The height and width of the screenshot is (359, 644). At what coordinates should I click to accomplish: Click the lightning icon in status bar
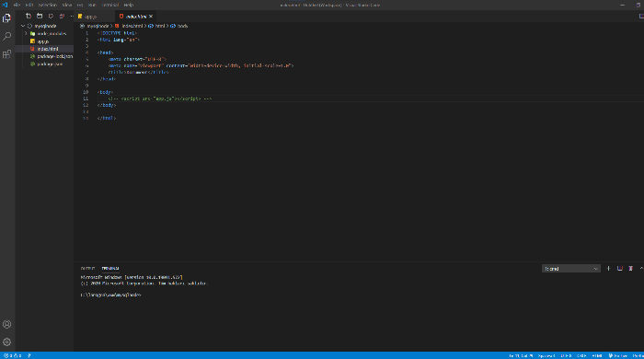[x=29, y=355]
